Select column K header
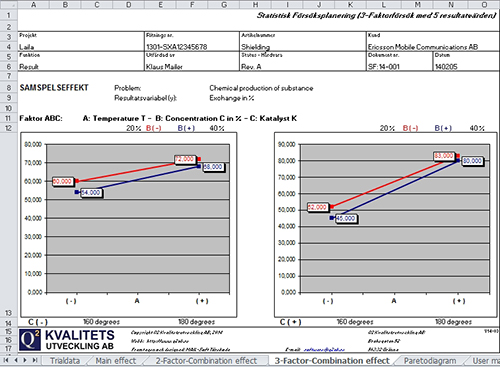The width and height of the screenshot is (500, 367). (350, 4)
